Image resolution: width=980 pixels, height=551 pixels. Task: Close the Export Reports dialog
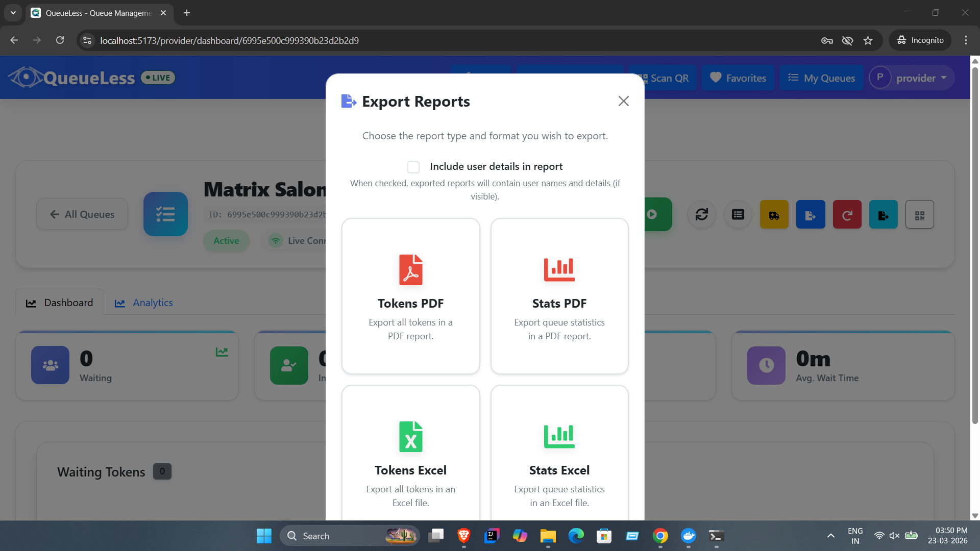coord(623,101)
